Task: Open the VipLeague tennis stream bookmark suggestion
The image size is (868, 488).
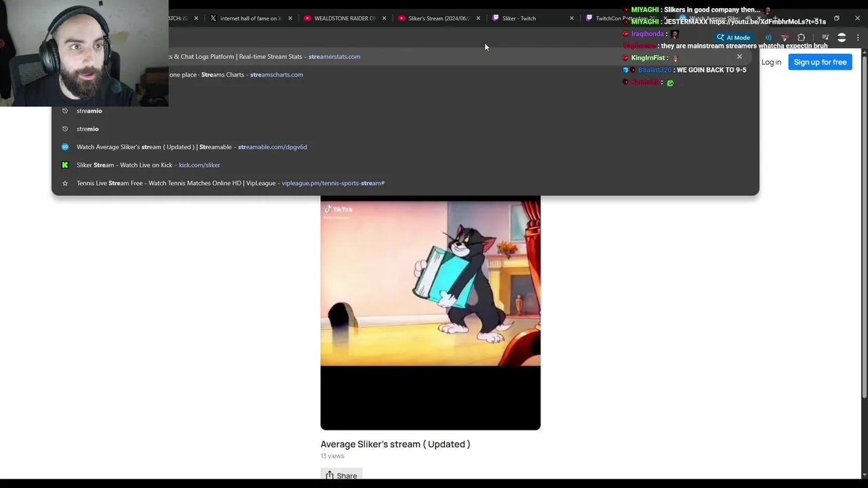Action: [405, 183]
